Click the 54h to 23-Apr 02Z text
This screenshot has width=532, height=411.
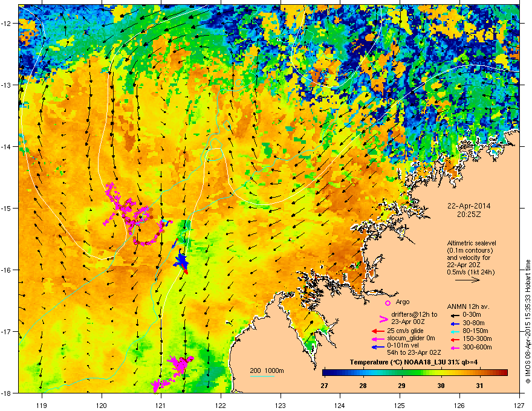pos(414,352)
